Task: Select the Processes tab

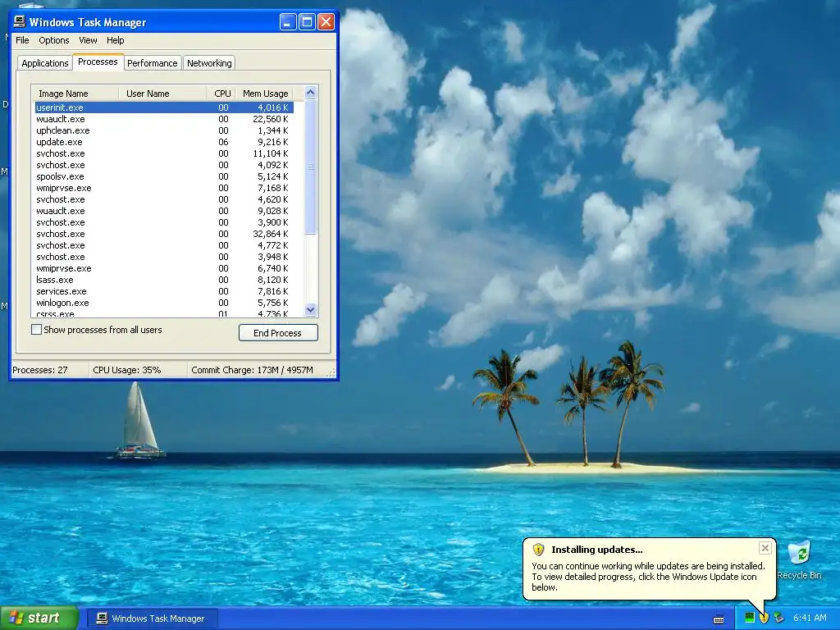Action: click(98, 62)
